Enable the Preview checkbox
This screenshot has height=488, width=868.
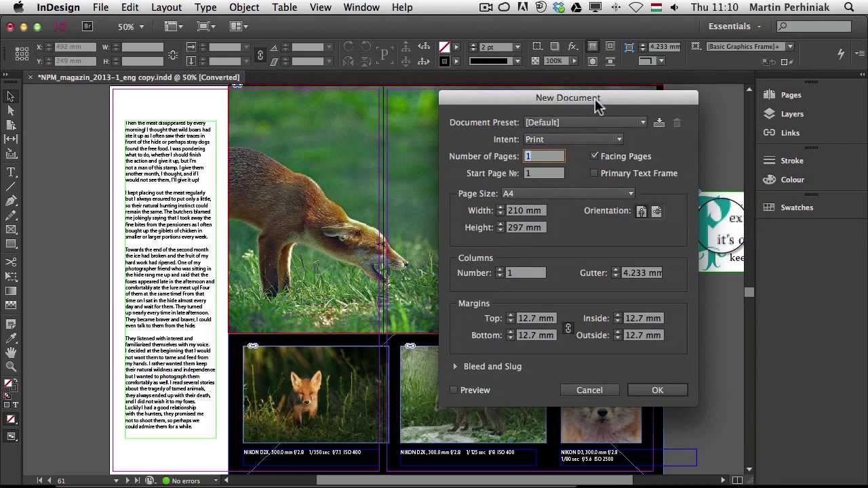point(453,390)
